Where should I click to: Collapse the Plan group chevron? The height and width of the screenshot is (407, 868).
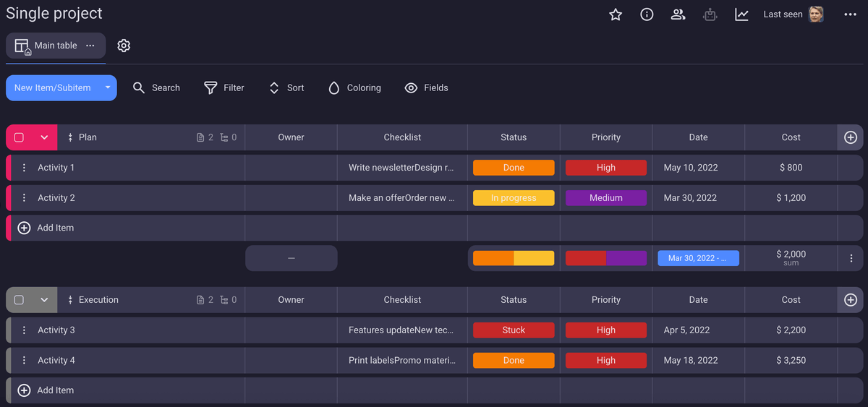pyautogui.click(x=44, y=137)
